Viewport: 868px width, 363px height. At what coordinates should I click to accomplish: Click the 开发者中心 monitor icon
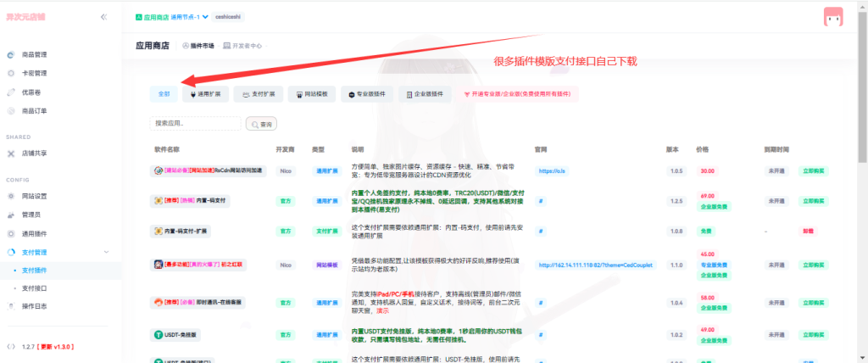(227, 46)
